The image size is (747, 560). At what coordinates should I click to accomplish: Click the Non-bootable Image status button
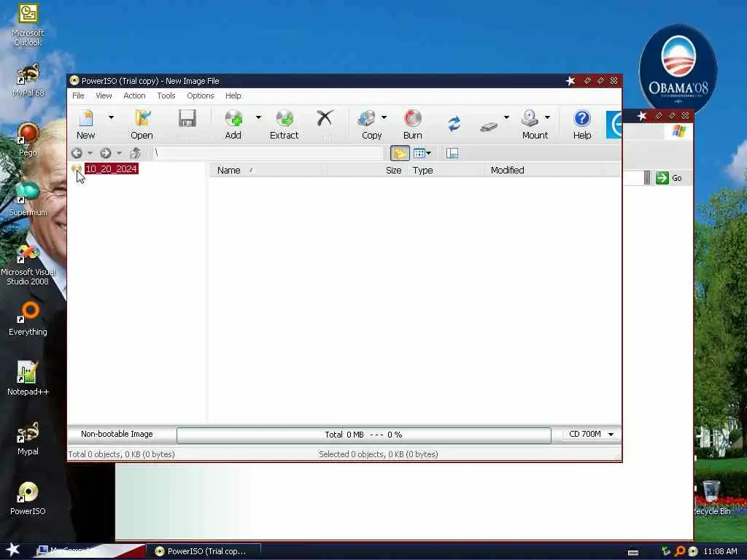(117, 435)
